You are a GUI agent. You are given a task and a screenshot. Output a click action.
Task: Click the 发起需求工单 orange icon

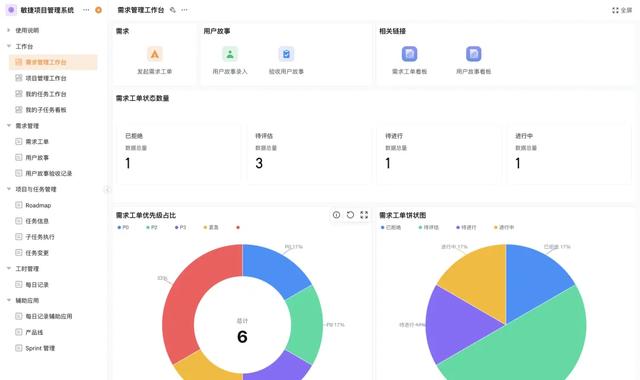[x=154, y=54]
